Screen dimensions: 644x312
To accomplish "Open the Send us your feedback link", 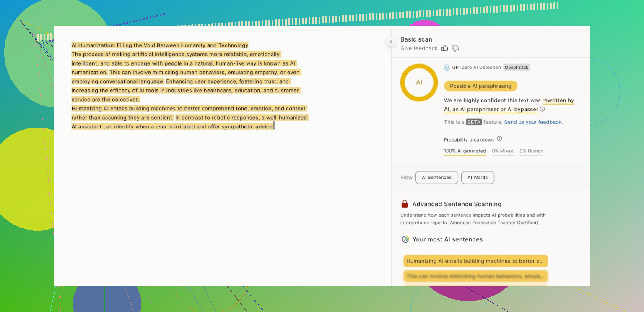I will (533, 122).
